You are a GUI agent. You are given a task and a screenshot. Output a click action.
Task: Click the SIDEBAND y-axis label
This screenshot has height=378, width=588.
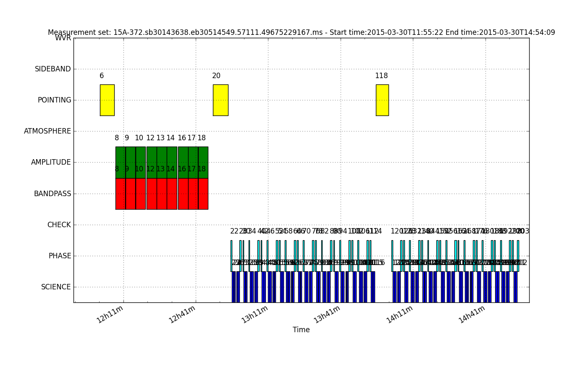[53, 69]
